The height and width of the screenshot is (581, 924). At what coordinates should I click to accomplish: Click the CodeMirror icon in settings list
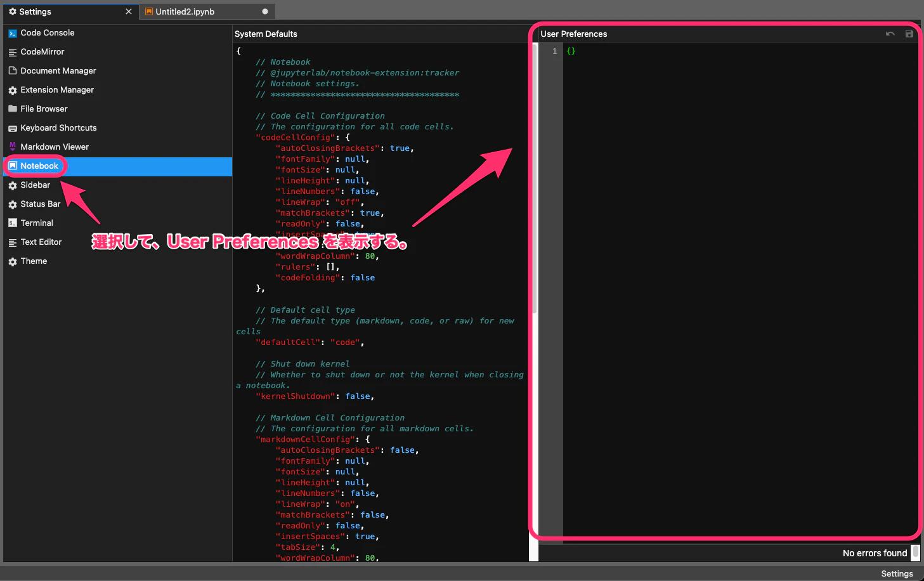coord(13,52)
